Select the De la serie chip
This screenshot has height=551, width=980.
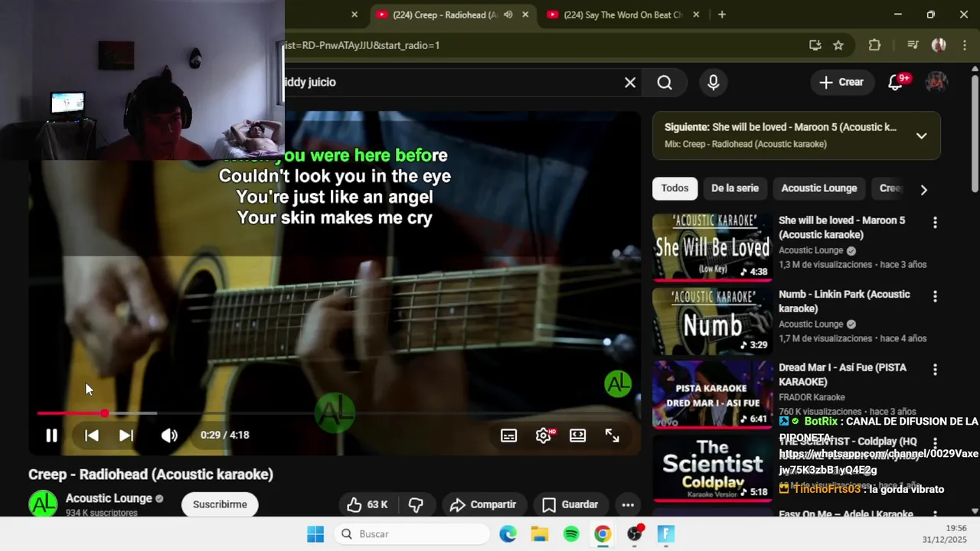point(735,188)
